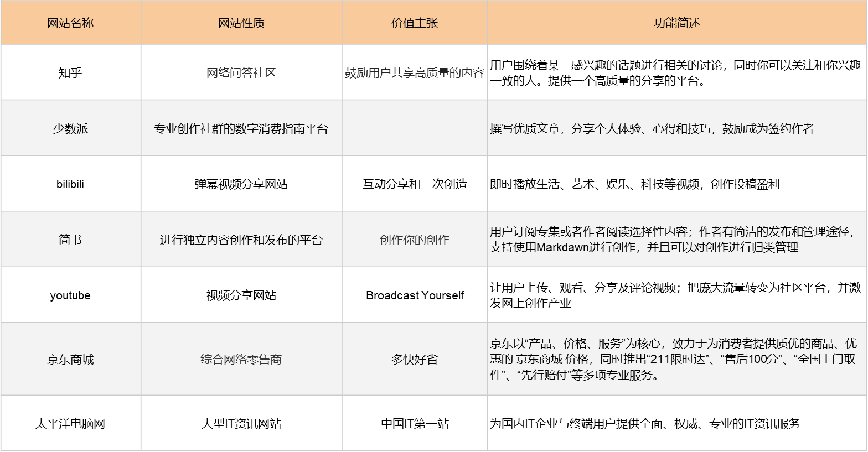Image resolution: width=868 pixels, height=452 pixels.
Task: Select the 网站名称 header cell
Action: coord(70,23)
